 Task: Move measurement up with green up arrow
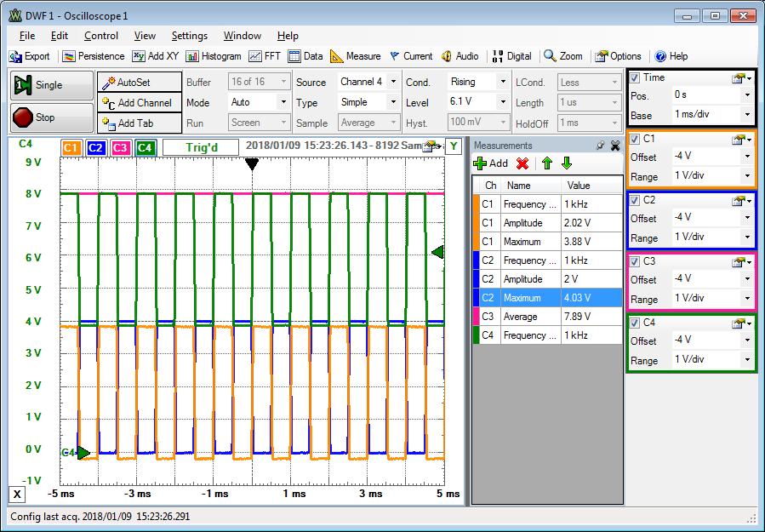point(546,163)
